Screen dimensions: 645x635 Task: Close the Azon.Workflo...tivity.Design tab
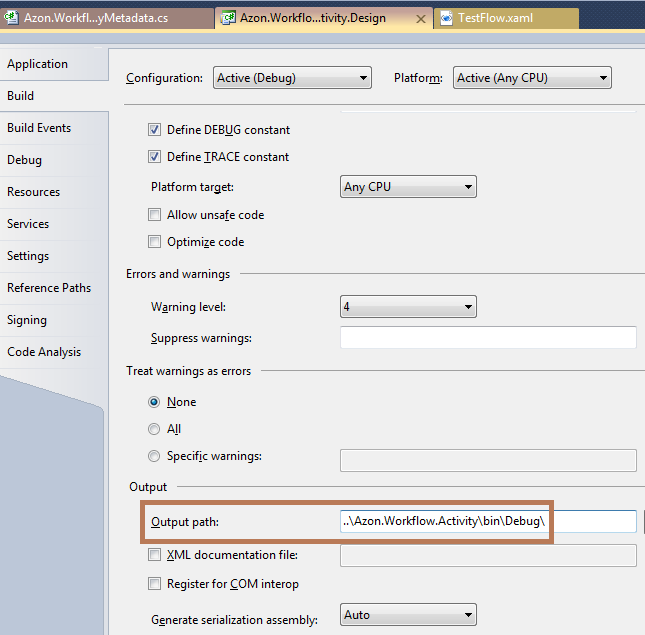tap(419, 18)
